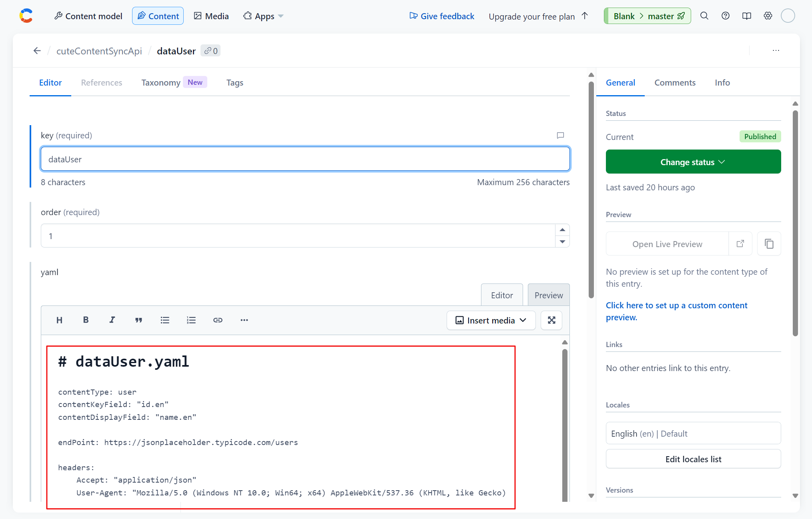The height and width of the screenshot is (519, 812).
Task: Switch yaml field to Preview mode
Action: [548, 295]
